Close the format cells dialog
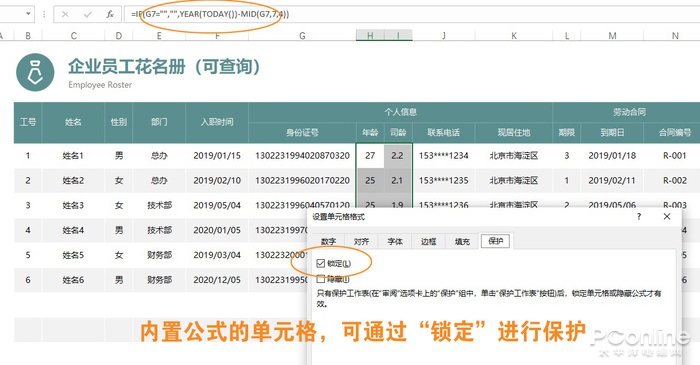The width and height of the screenshot is (700, 365). (667, 216)
